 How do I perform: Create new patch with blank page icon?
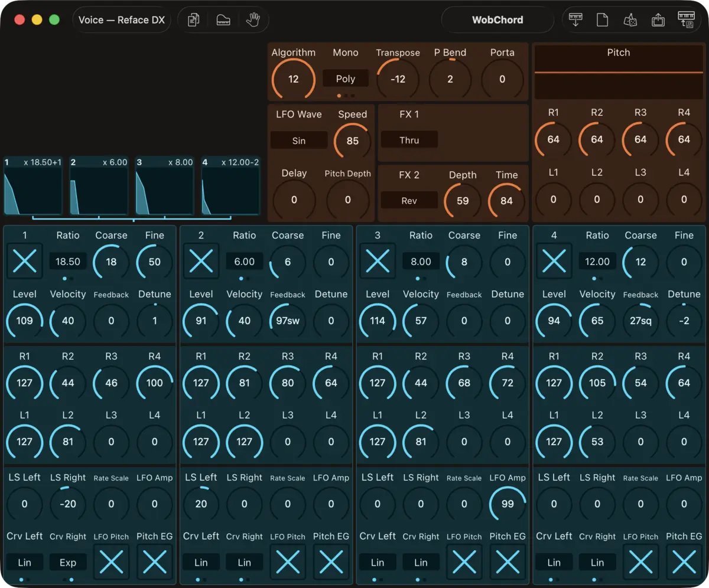(602, 20)
